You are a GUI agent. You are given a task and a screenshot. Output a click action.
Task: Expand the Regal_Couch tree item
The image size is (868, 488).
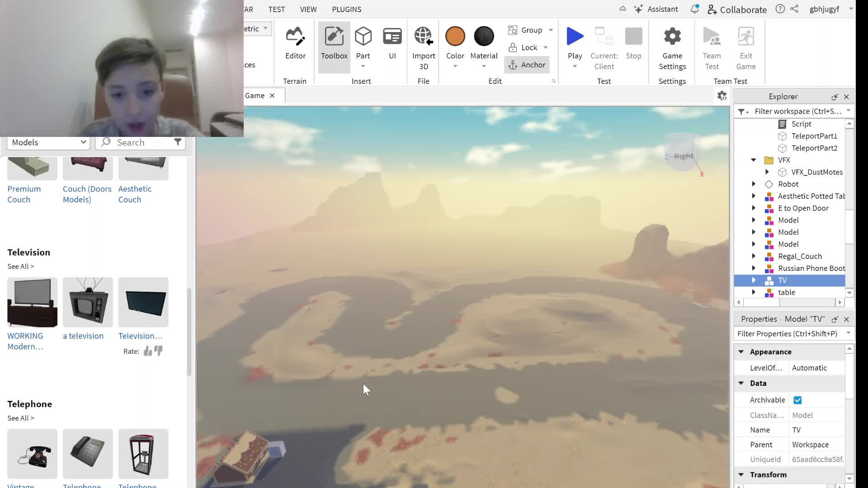pyautogui.click(x=754, y=256)
